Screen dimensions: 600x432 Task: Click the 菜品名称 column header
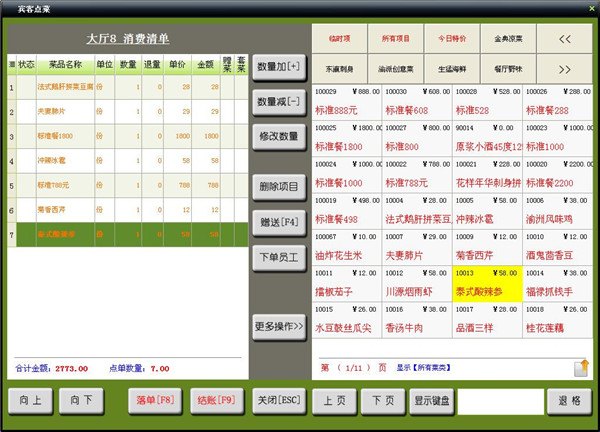tap(65, 65)
